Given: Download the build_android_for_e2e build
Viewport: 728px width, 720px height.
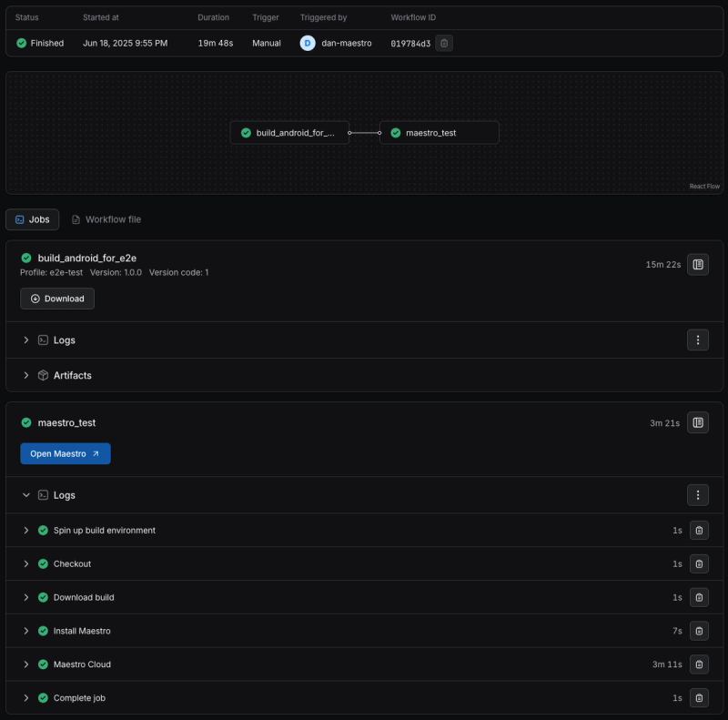Looking at the screenshot, I should tap(57, 299).
